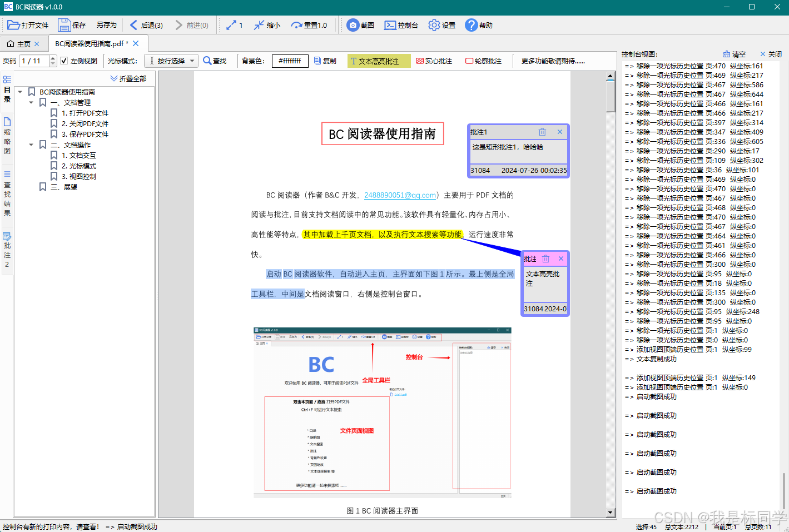The image size is (789, 532).
Task: Click 折叠全部 to collapse all bookmarks
Action: (x=129, y=78)
